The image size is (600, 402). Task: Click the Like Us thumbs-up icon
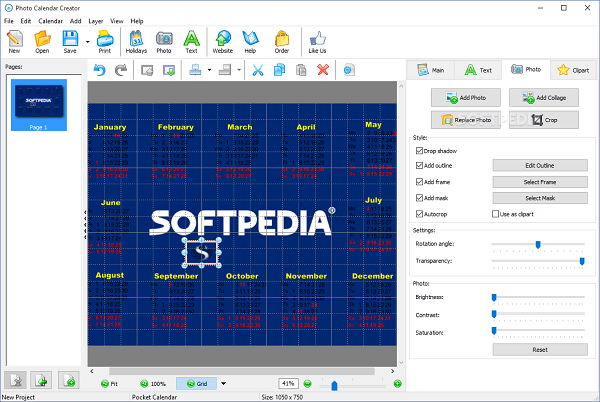coord(317,41)
